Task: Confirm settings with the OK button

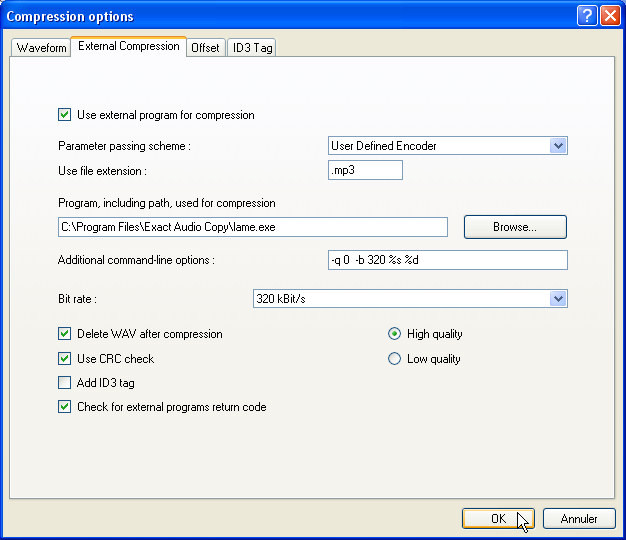Action: [498, 518]
